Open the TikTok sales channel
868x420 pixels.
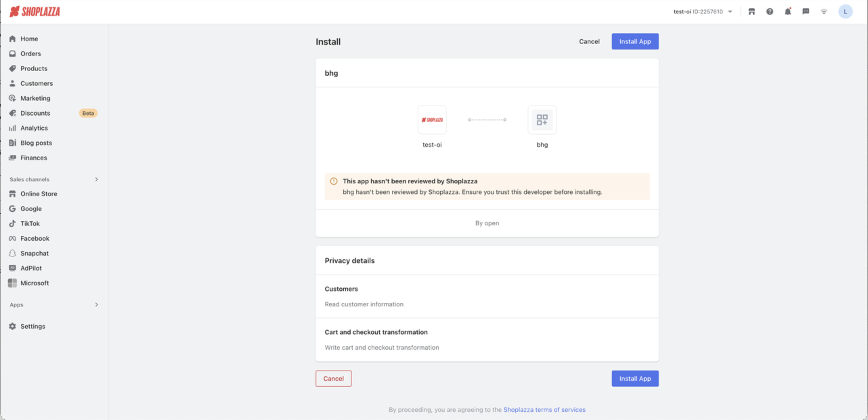[x=30, y=224]
